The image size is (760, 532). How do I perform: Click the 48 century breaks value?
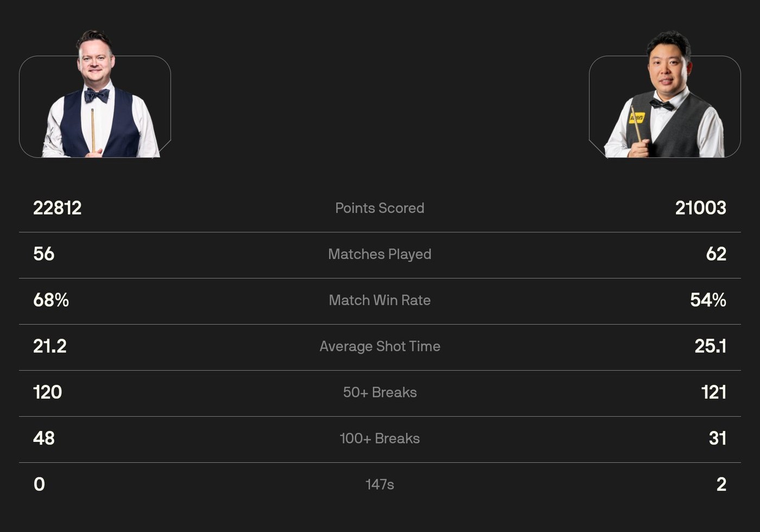(44, 439)
